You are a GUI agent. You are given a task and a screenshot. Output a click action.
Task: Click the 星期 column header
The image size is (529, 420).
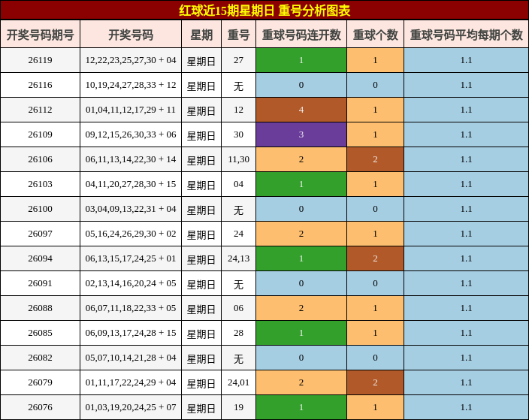click(x=201, y=35)
